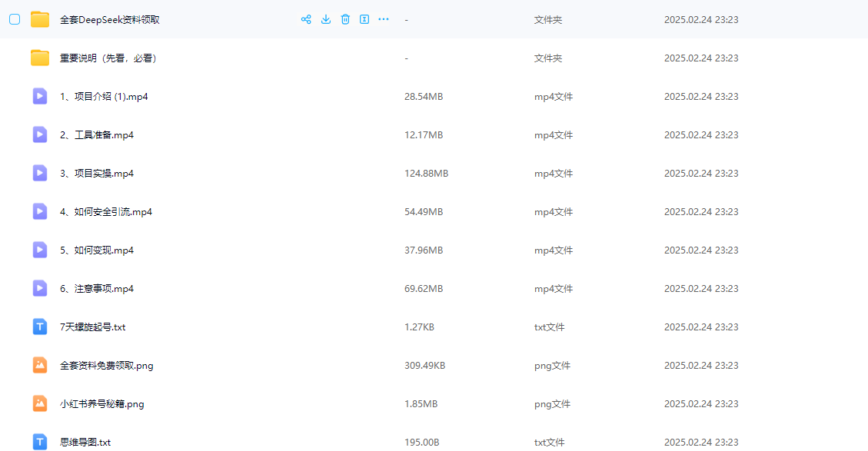Click the text file icon for 7天螺旋起号.txt
The height and width of the screenshot is (451, 868).
(40, 327)
